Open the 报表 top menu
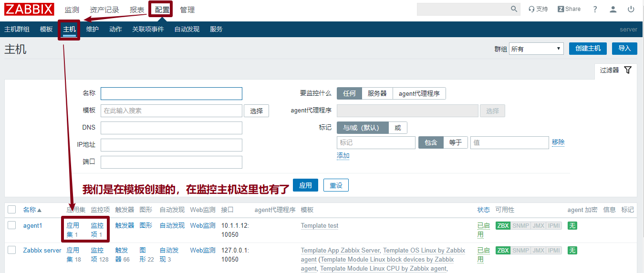The width and height of the screenshot is (644, 273). point(137,10)
